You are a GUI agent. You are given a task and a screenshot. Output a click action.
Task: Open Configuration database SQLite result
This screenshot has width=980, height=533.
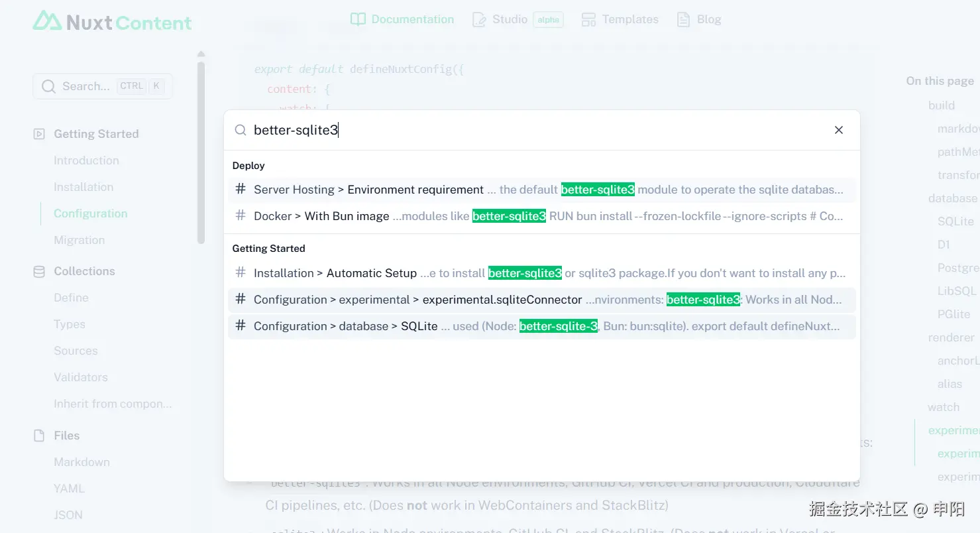click(x=542, y=326)
